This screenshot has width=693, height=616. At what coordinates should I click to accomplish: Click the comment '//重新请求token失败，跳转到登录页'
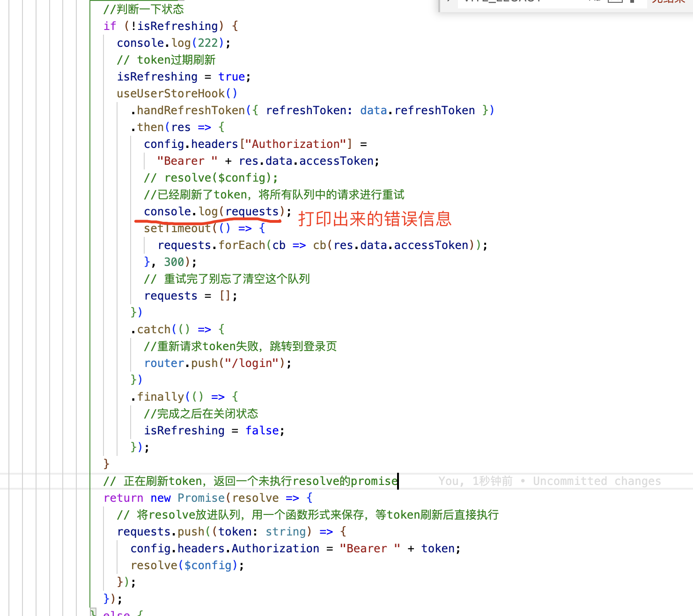[241, 346]
